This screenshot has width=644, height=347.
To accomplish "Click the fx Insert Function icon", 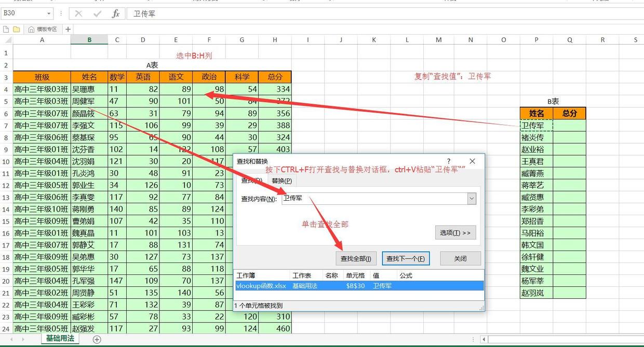I will tap(116, 13).
